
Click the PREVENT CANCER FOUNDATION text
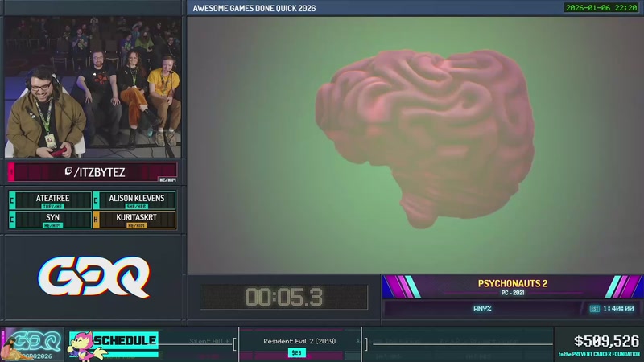[x=606, y=354]
